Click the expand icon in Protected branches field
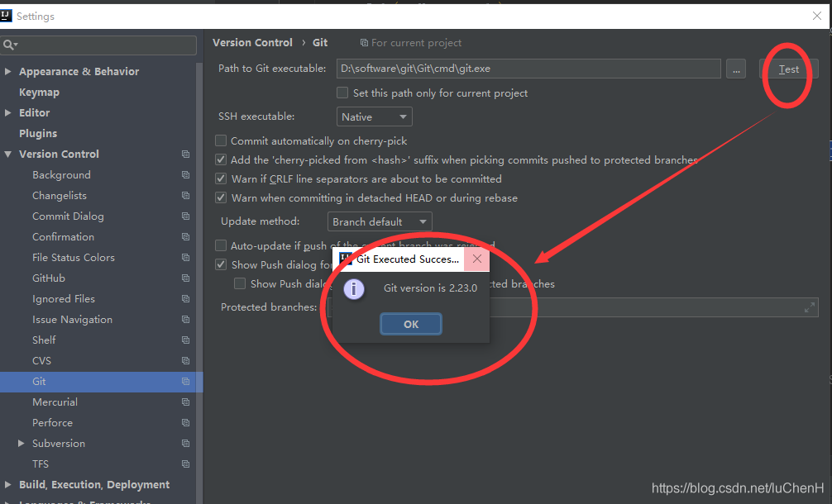Screen dimensions: 832x504 (809, 307)
